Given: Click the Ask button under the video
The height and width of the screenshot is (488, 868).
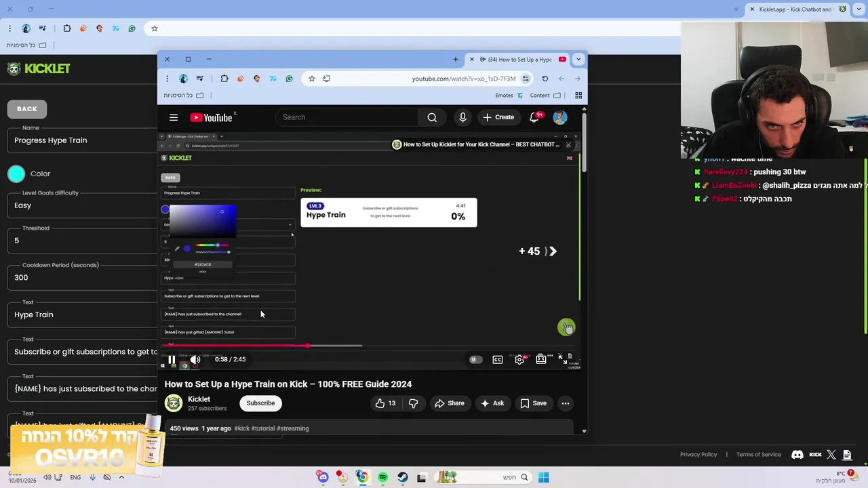Looking at the screenshot, I should (492, 403).
